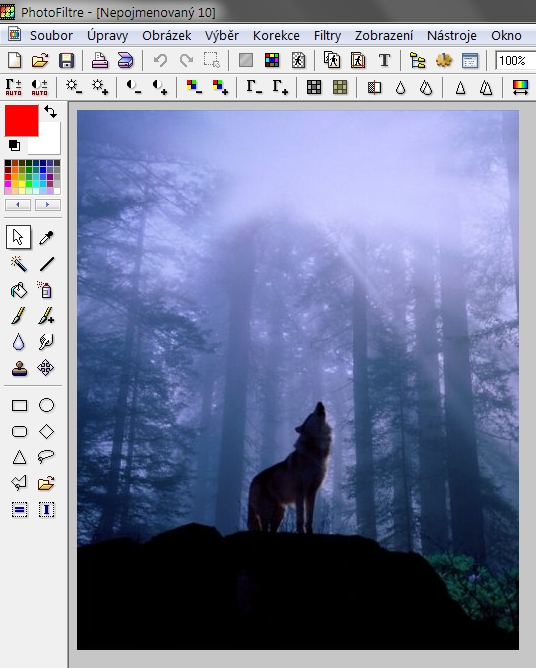Viewport: 536px width, 668px height.
Task: Open the Preferences window icon
Action: (470, 60)
